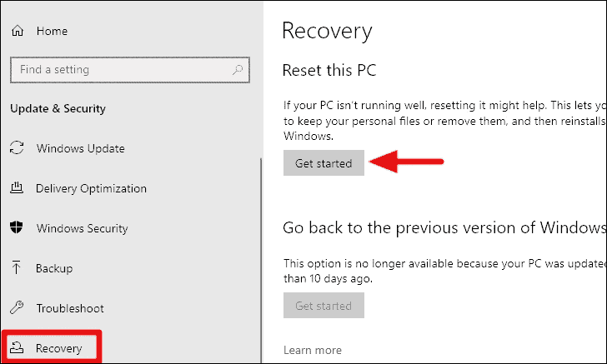Select Troubleshoot in the sidebar
The width and height of the screenshot is (607, 364).
pyautogui.click(x=70, y=308)
